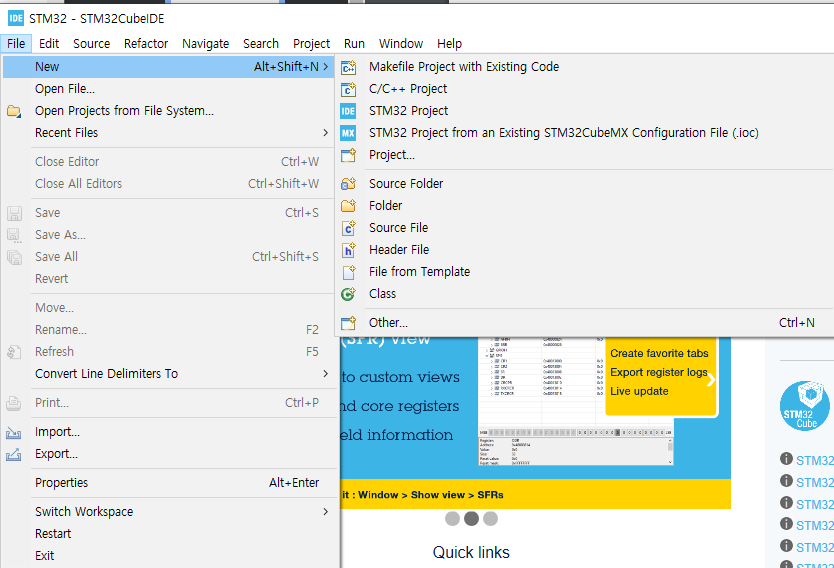The width and height of the screenshot is (834, 568).
Task: Select Open Projects from File System...
Action: [x=170, y=111]
